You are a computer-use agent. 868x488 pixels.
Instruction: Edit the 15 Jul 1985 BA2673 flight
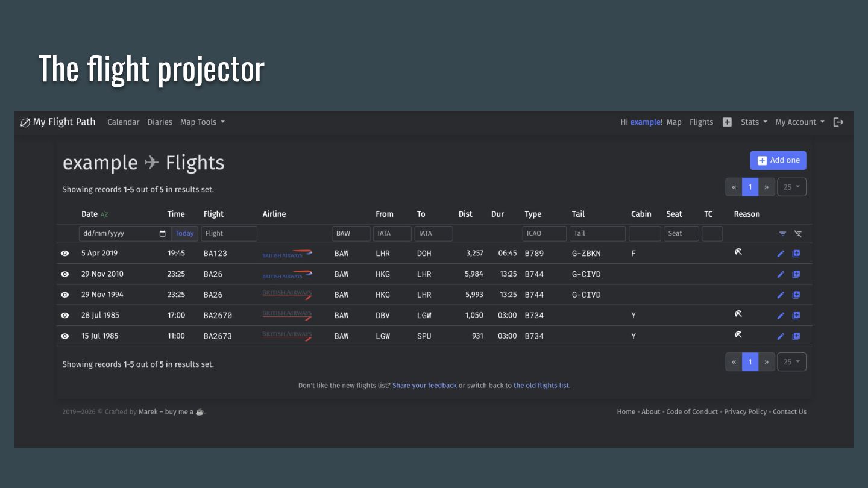(781, 336)
